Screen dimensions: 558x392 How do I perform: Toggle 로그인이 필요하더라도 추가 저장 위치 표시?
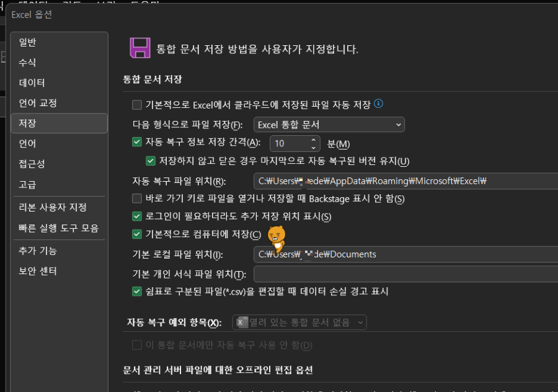137,216
